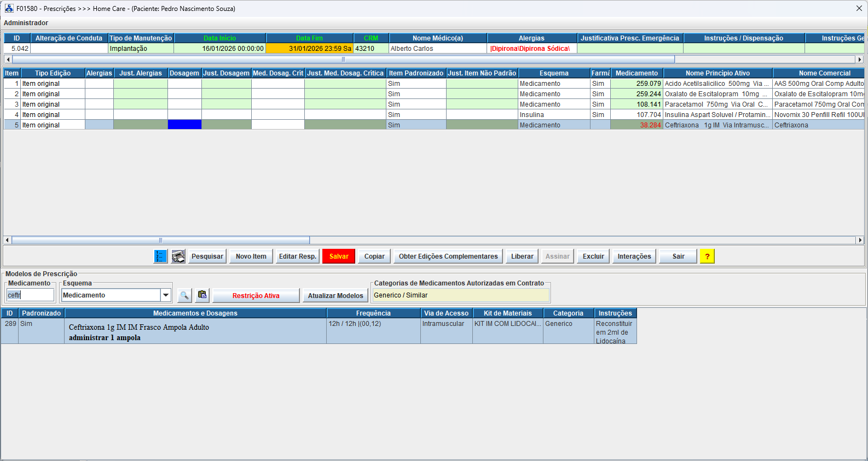Screen dimensions: 868x461
Task: Toggle the Restrição Ativa button
Action: [x=256, y=296]
